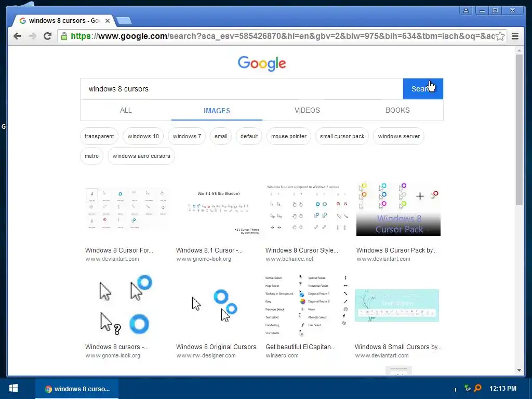Pick the windows server filter chip
Viewport: 532px width, 399px height.
tap(398, 136)
